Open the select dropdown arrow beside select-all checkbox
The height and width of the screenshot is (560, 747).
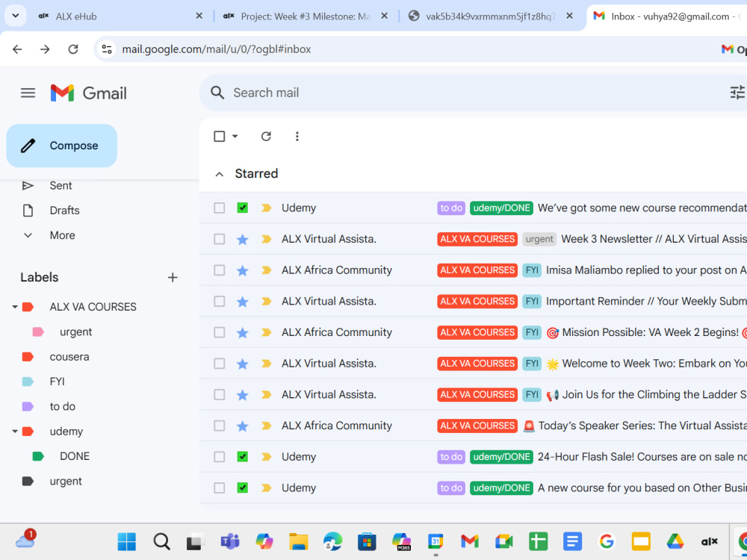(235, 137)
